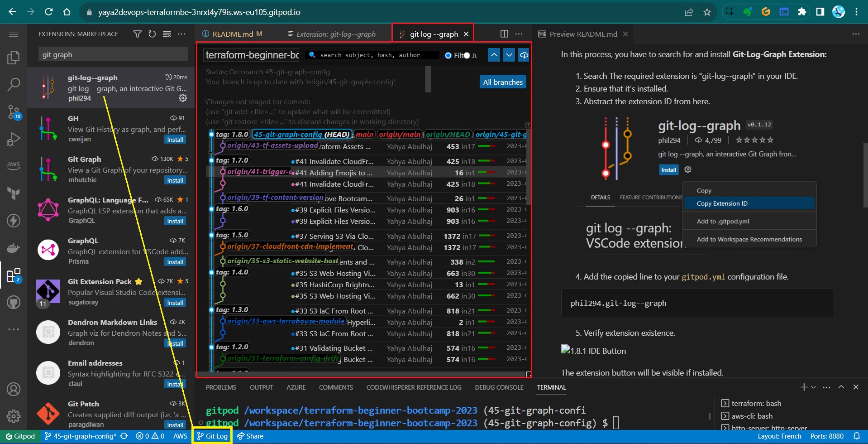Show additional views ellipsis in activity bar

pyautogui.click(x=14, y=329)
